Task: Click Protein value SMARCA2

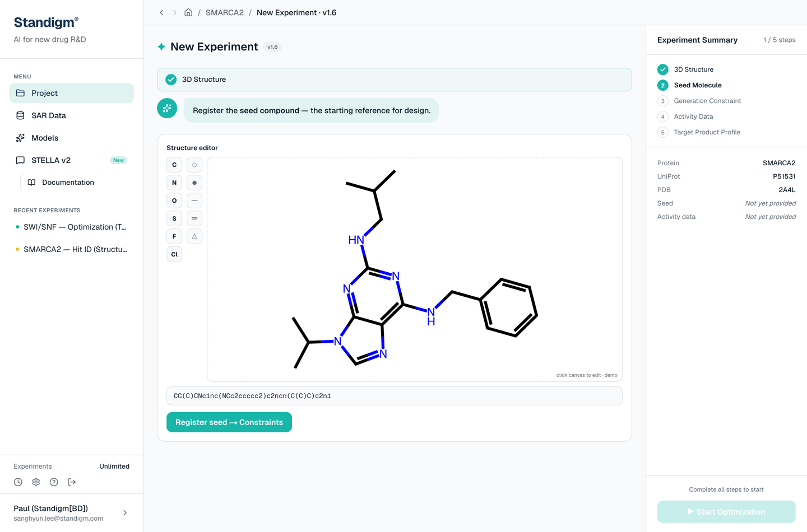Action: click(x=779, y=163)
